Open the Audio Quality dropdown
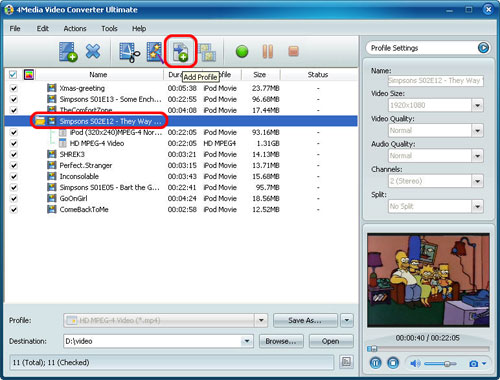The width and height of the screenshot is (500, 380). 477,156
